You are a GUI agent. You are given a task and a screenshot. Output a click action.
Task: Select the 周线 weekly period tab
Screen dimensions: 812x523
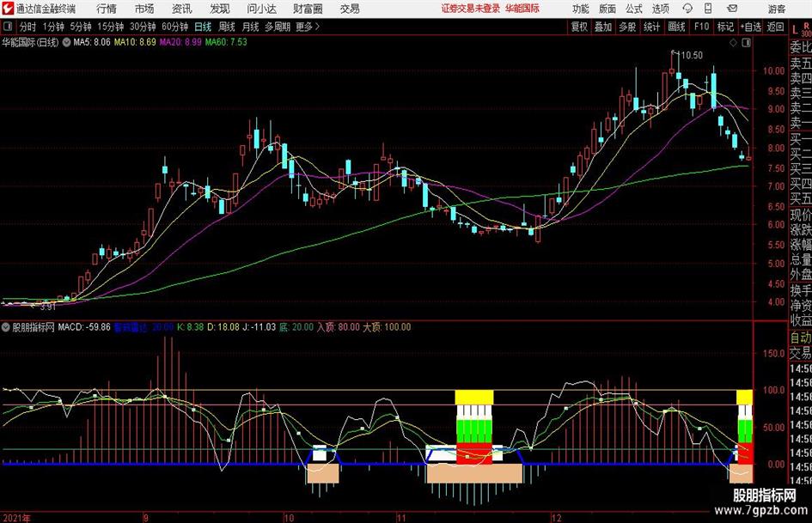[x=227, y=27]
